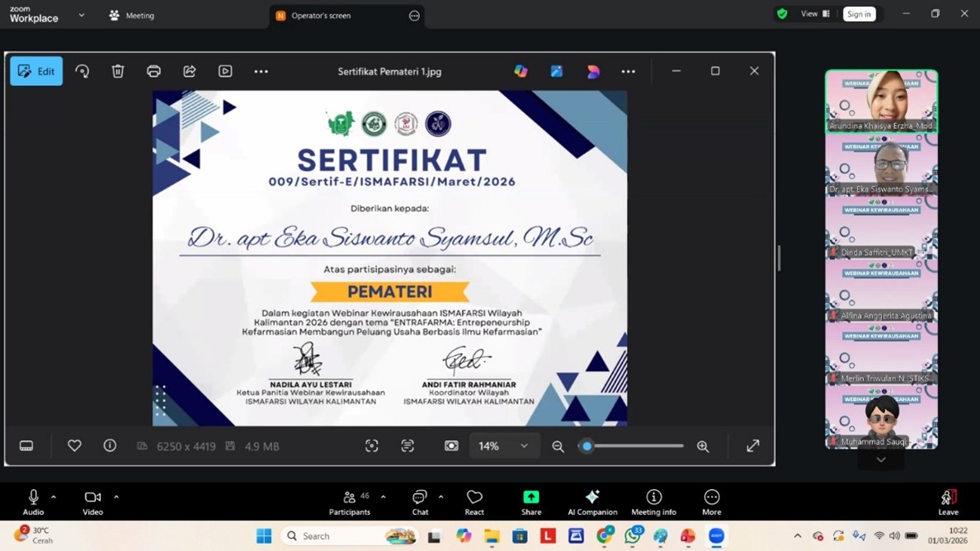The image size is (980, 551).
Task: Toggle favorite heart icon for the image
Action: (74, 445)
